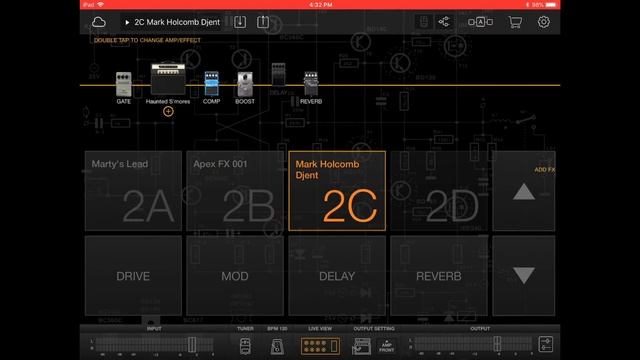Click the input level slider handle
The width and height of the screenshot is (640, 360).
(192, 344)
